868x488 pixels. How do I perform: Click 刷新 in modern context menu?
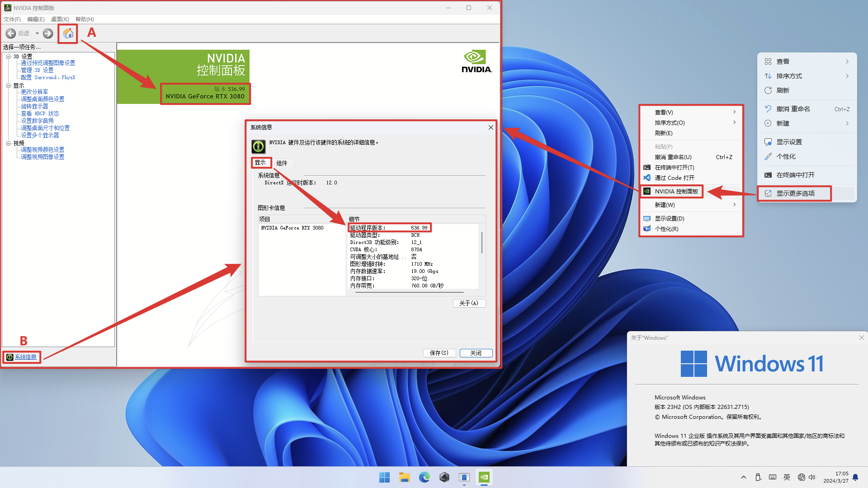(807, 90)
